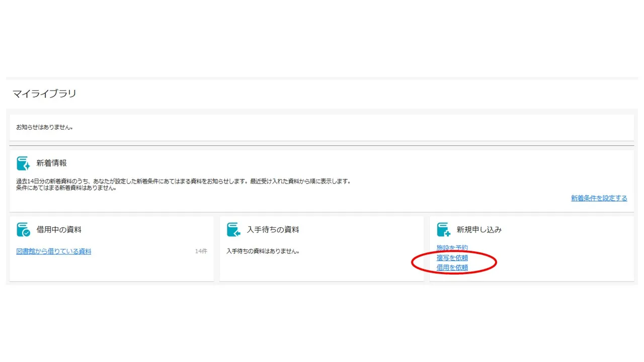Viewport: 644px width, 362px height.
Task: Click the 14件 borrowed items count
Action: pos(201,251)
